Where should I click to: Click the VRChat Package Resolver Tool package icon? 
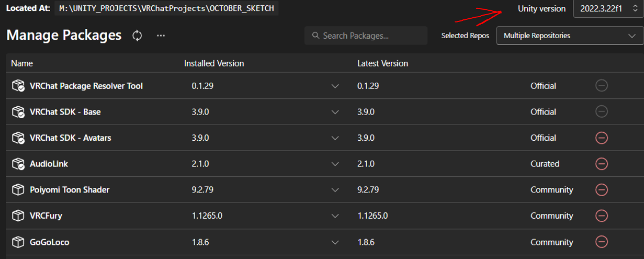point(19,86)
